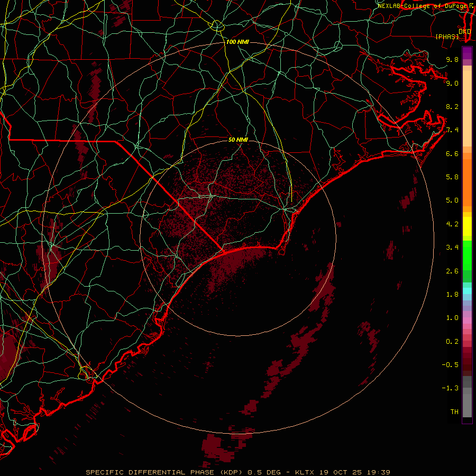476x476 pixels.
Task: Pick the bright green segment of the color bar
Action: pyautogui.click(x=467, y=257)
